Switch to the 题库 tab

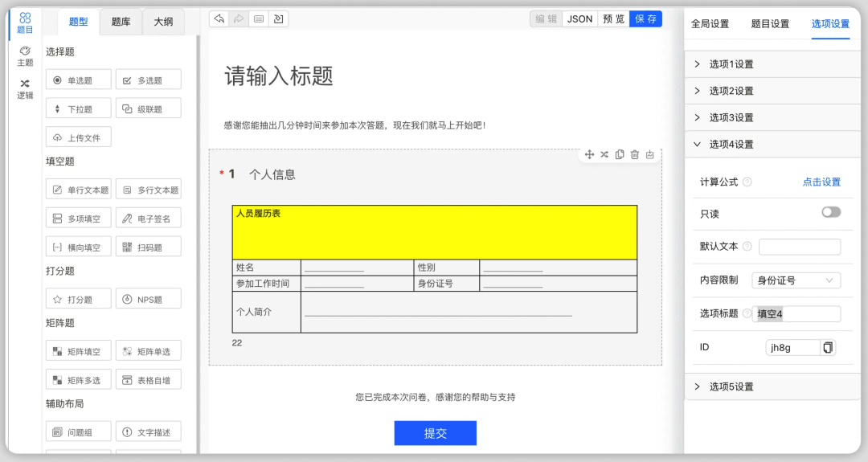pyautogui.click(x=121, y=22)
